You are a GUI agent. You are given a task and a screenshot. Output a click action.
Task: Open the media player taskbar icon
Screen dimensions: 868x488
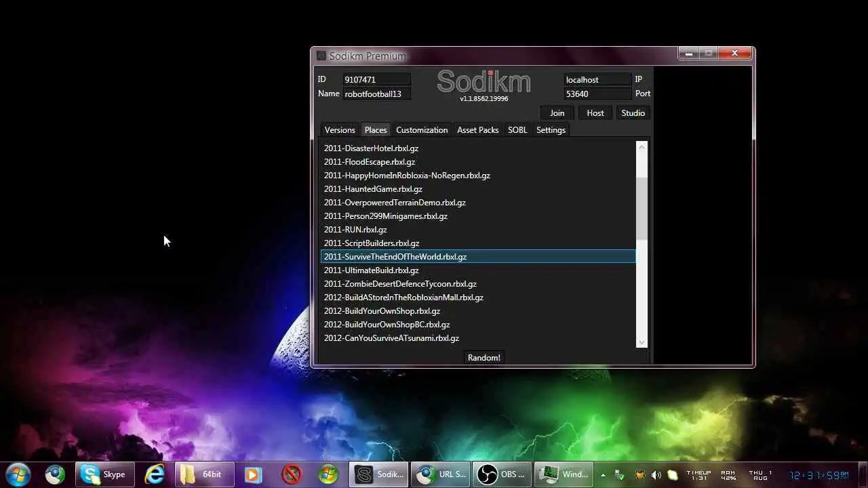click(x=253, y=474)
